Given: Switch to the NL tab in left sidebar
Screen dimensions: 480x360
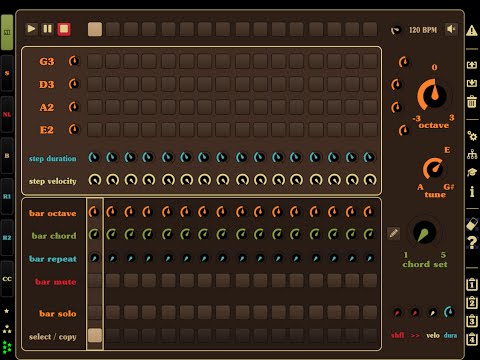Looking at the screenshot, I should (x=7, y=114).
